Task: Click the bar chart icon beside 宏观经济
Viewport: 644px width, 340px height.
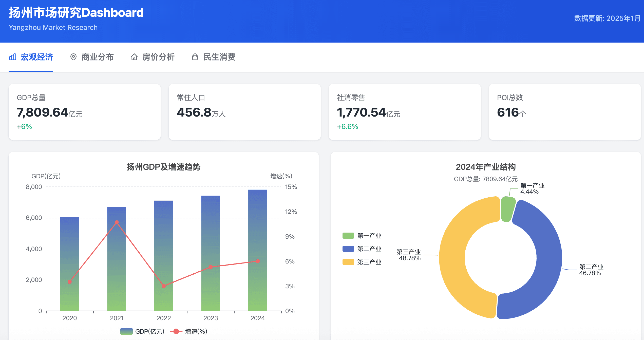Action: click(x=12, y=57)
